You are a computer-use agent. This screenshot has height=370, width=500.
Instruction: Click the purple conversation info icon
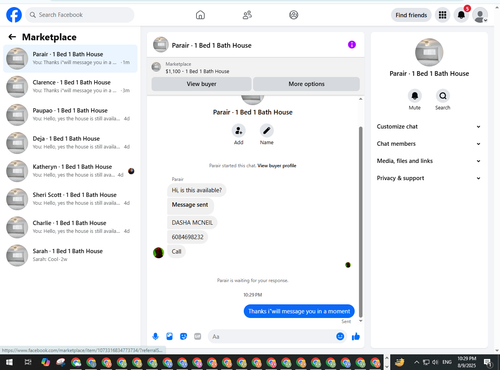[x=352, y=45]
